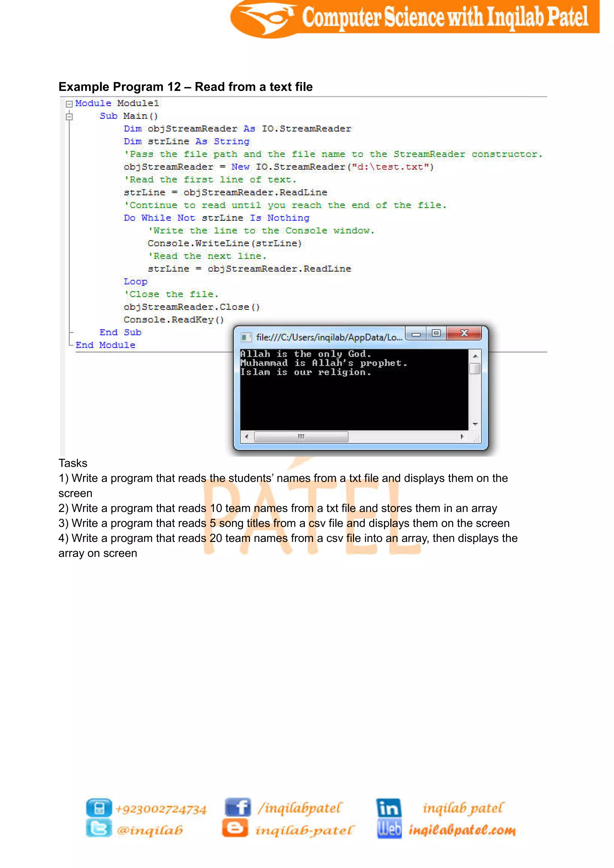Image resolution: width=614 pixels, height=868 pixels.
Task: Click the End Sub line
Action: tap(121, 332)
